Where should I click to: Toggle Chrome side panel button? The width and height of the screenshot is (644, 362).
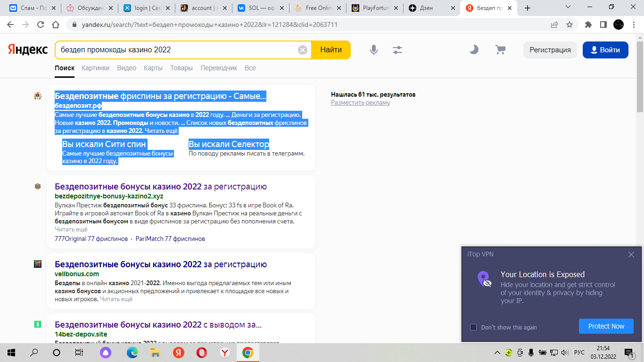point(603,25)
